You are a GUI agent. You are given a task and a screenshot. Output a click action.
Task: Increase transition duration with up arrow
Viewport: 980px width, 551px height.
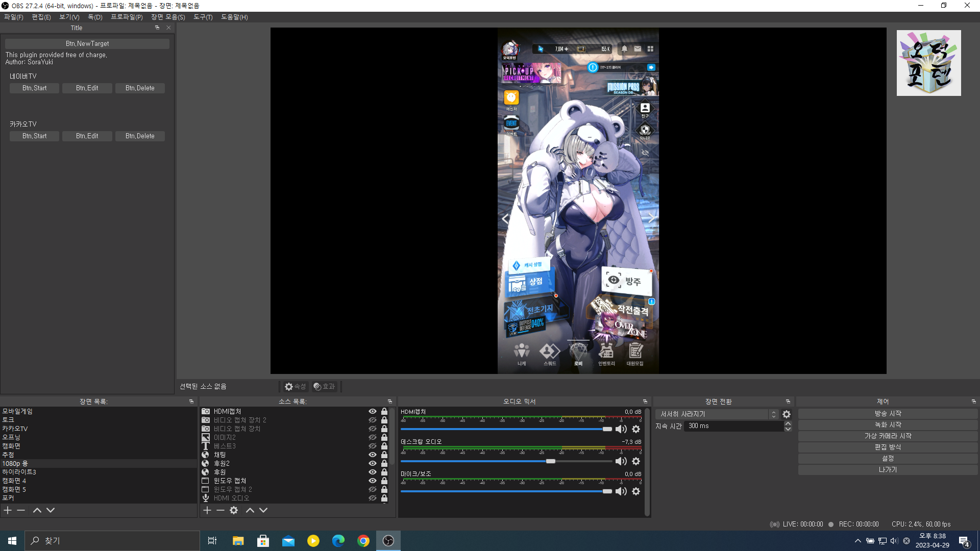point(788,423)
